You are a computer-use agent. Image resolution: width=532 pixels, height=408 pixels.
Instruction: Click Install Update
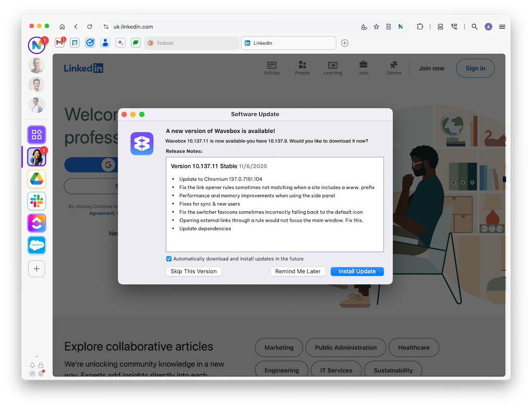(357, 271)
